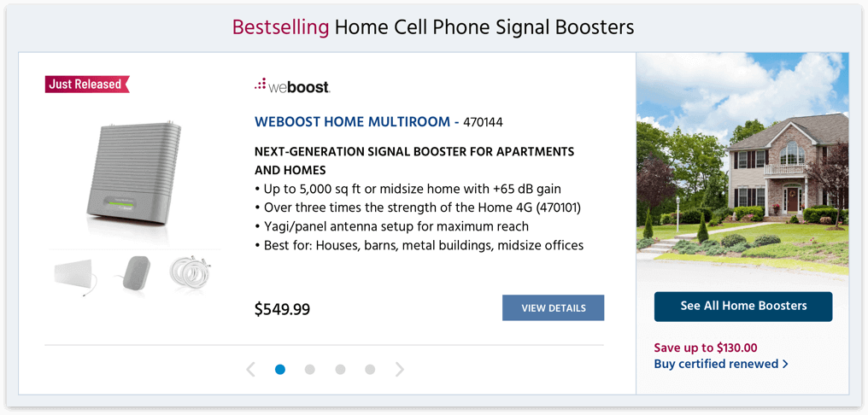868x415 pixels.
Task: Click the Save up to $130.00 text
Action: 706,348
